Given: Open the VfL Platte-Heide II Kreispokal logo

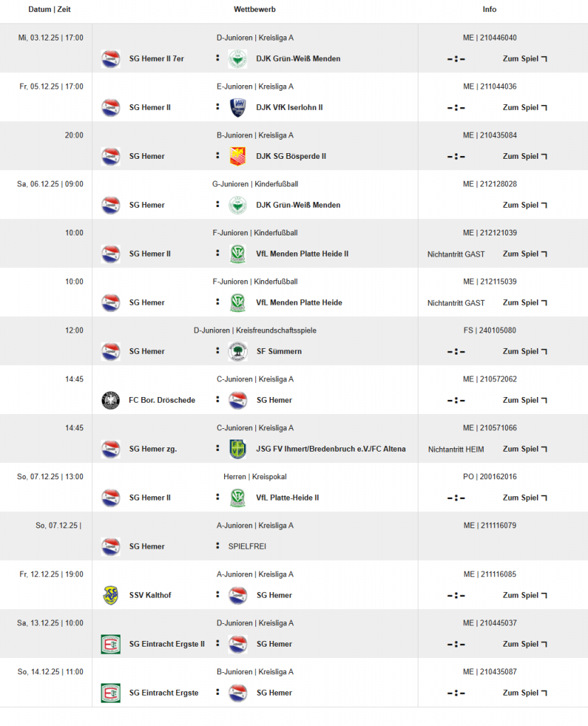Looking at the screenshot, I should click(238, 498).
